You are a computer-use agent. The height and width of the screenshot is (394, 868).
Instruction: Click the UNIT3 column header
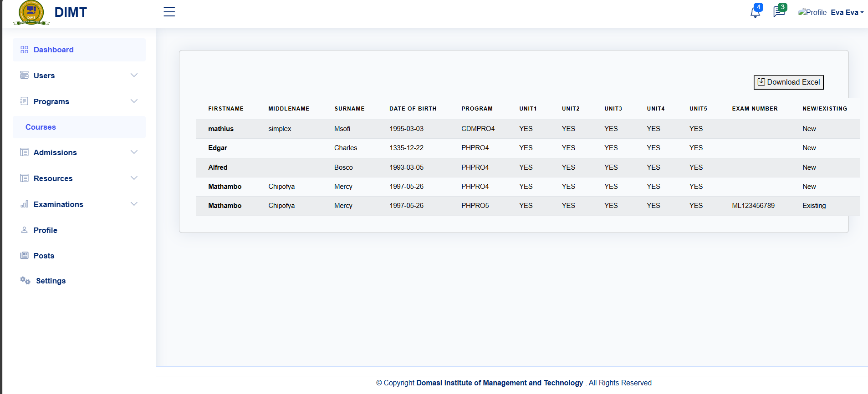(613, 109)
